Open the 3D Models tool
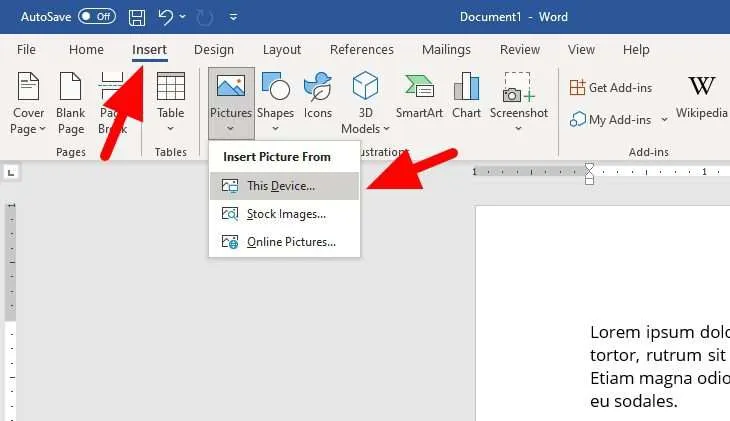The image size is (730, 421). pos(365,103)
